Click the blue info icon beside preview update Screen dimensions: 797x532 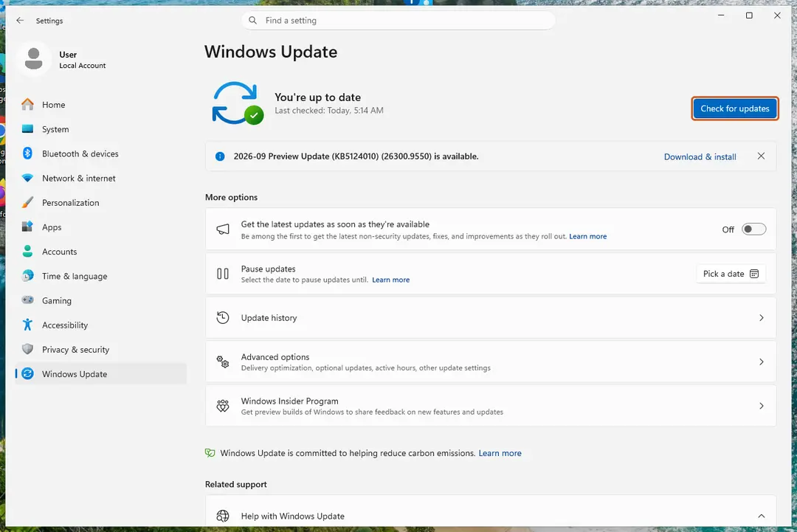click(220, 156)
